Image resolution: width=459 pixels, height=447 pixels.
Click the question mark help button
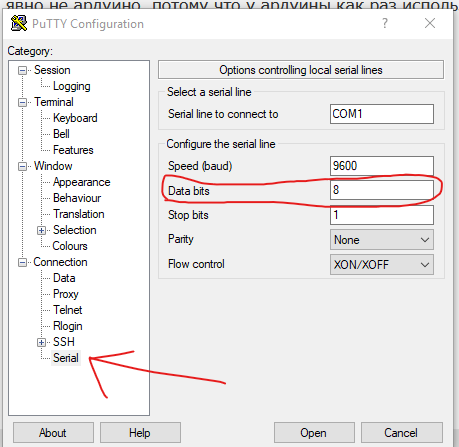click(x=385, y=23)
